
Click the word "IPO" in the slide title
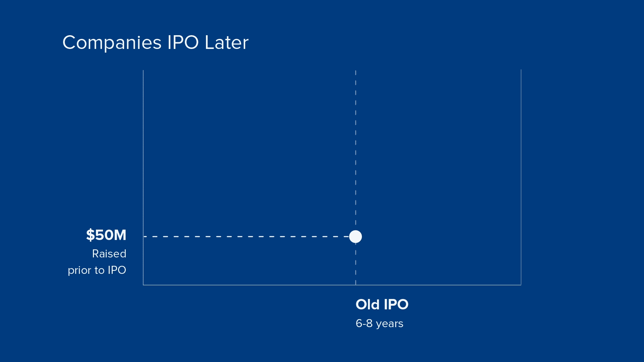[183, 43]
